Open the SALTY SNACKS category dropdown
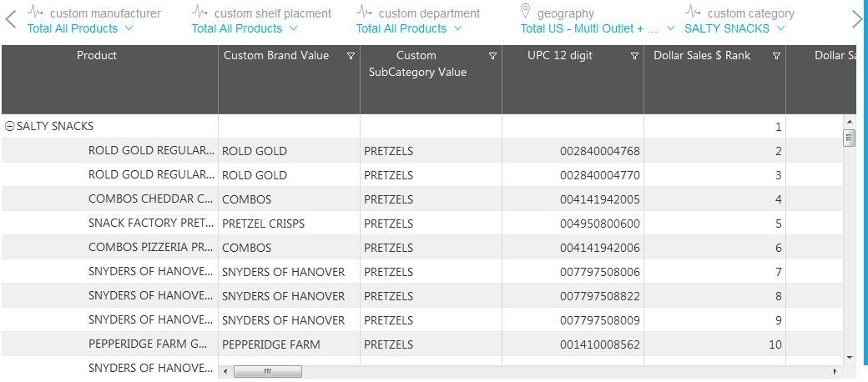868x382 pixels. point(780,28)
